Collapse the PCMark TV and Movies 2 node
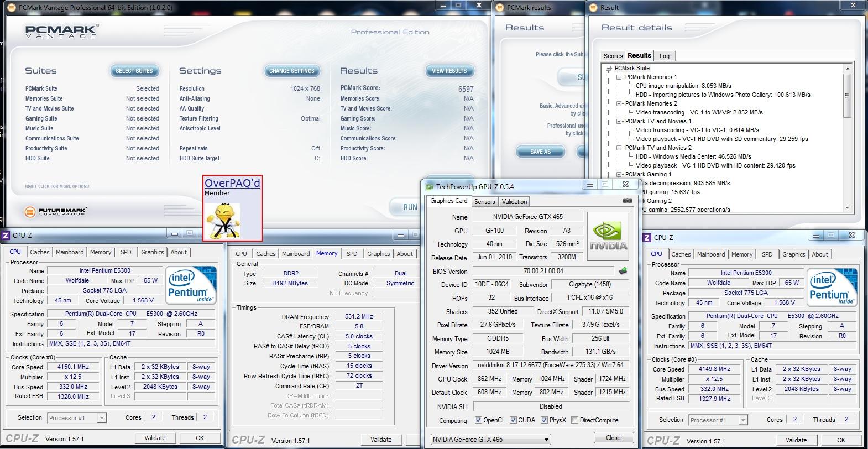 (619, 148)
